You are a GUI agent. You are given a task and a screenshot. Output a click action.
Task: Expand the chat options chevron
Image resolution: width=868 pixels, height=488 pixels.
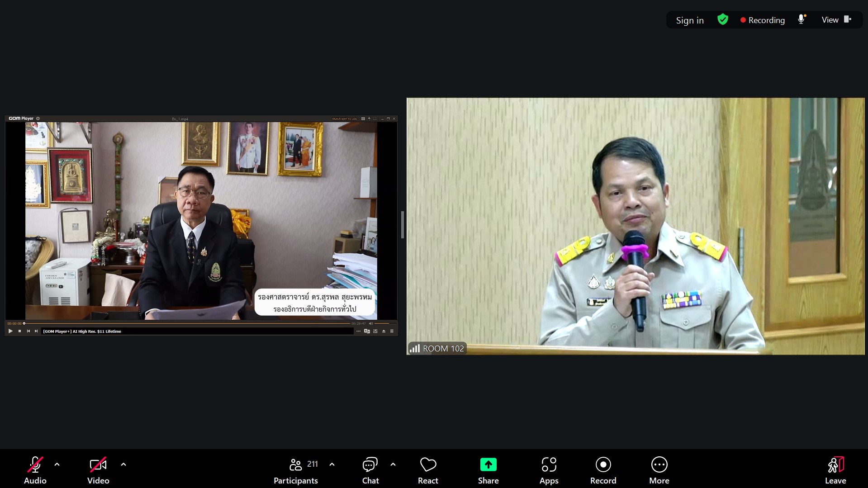pos(393,464)
